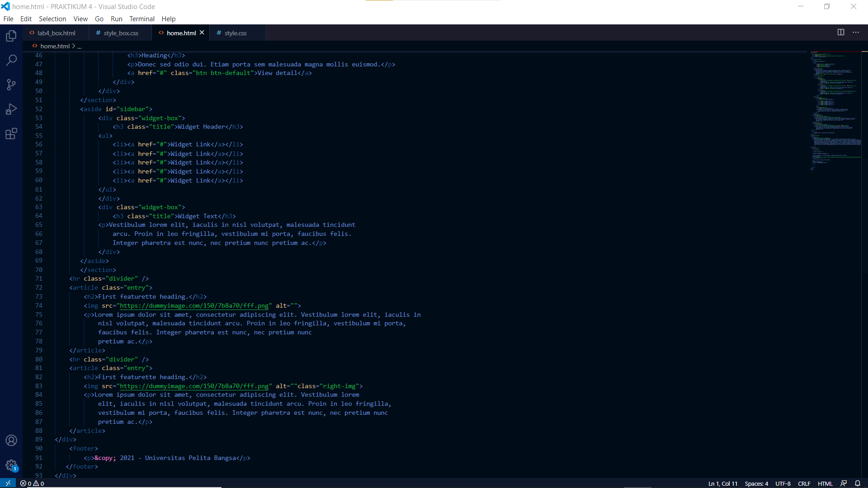Click the VS Code logo icon in title bar

pos(5,6)
